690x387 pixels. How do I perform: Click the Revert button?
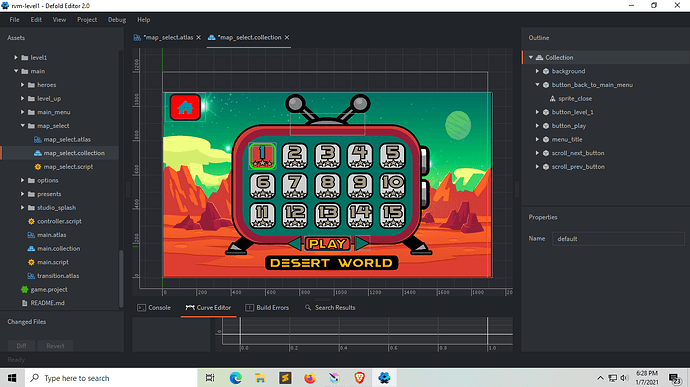55,346
